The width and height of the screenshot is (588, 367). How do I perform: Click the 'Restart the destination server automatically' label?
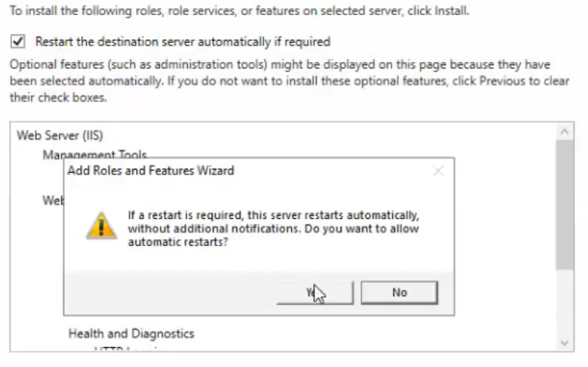tap(183, 41)
